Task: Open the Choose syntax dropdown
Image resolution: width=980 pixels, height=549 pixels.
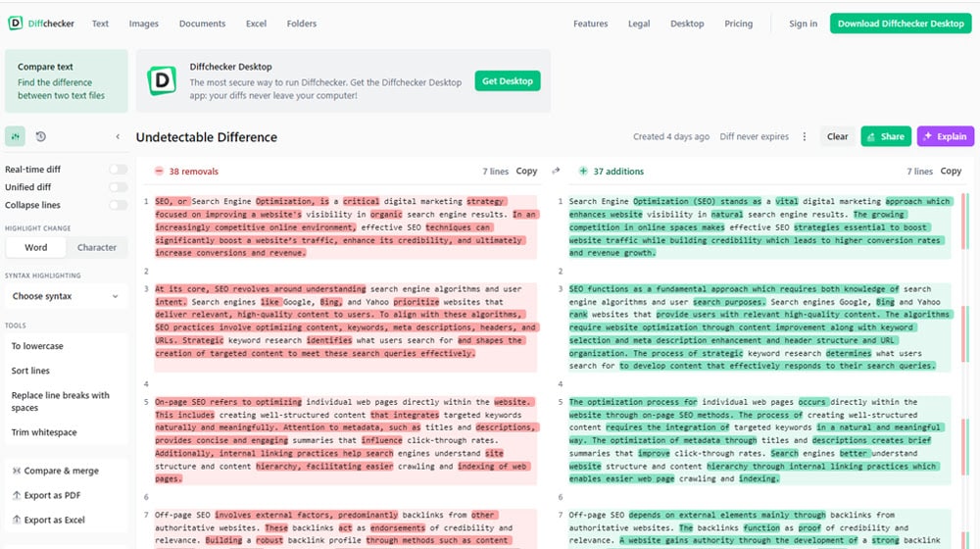Action: (65, 296)
